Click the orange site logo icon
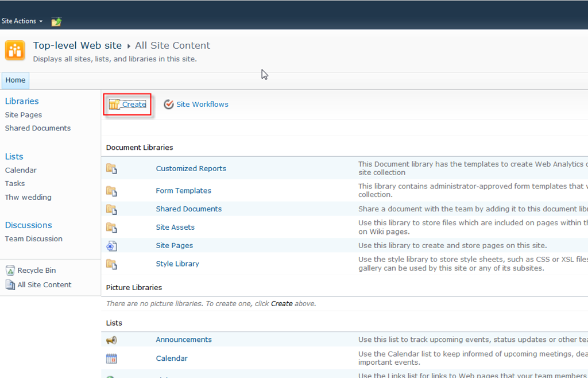Screen dimensions: 588x378 tap(15, 51)
